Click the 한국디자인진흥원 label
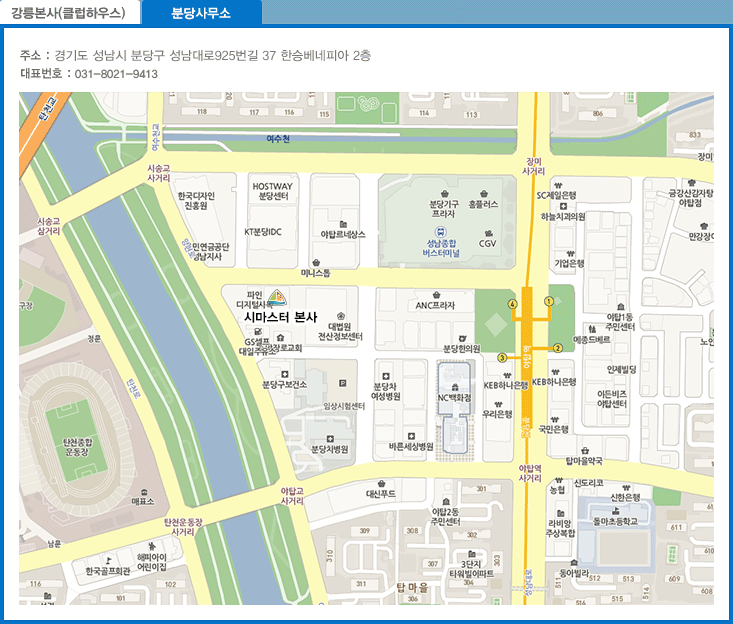Viewport: 733px width, 624px height. pyautogui.click(x=196, y=201)
